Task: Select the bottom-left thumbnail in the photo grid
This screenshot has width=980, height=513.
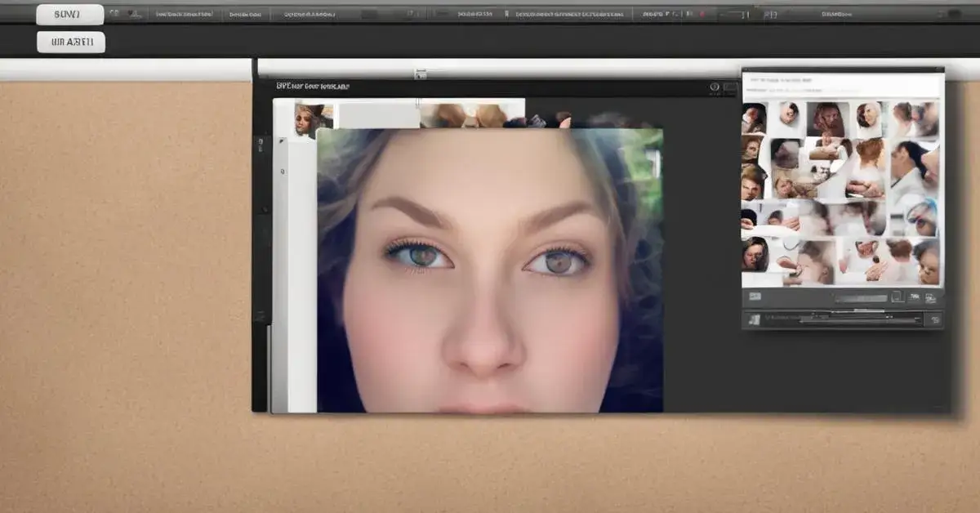Action: pyautogui.click(x=754, y=254)
